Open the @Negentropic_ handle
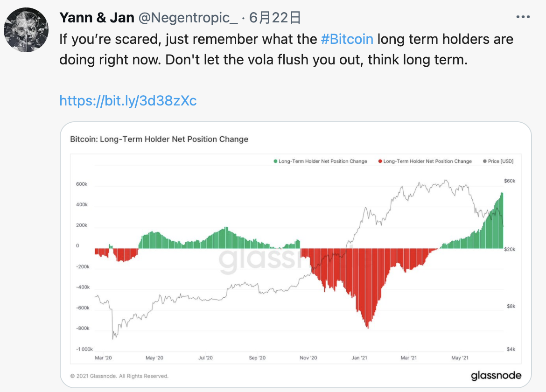546x392 pixels. point(188,17)
